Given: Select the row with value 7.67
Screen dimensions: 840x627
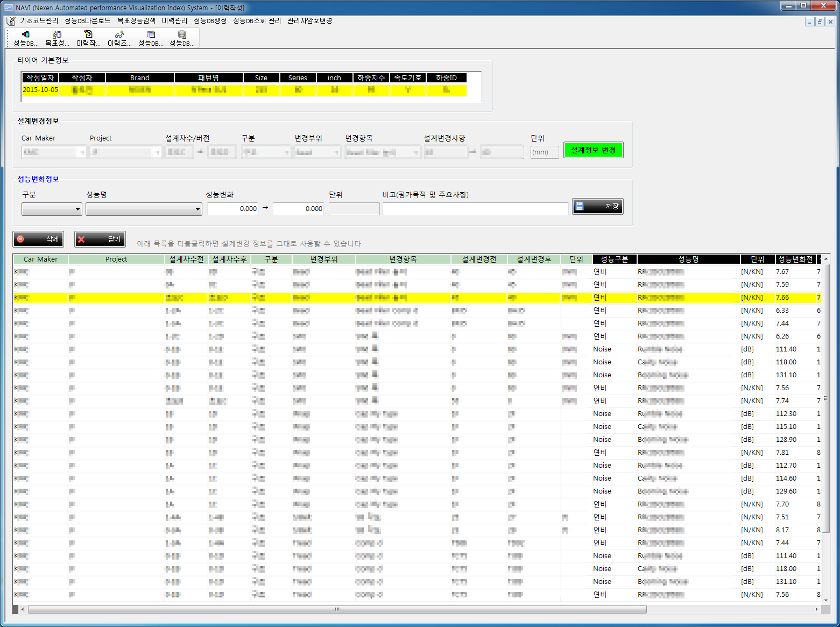Looking at the screenshot, I should tap(417, 272).
